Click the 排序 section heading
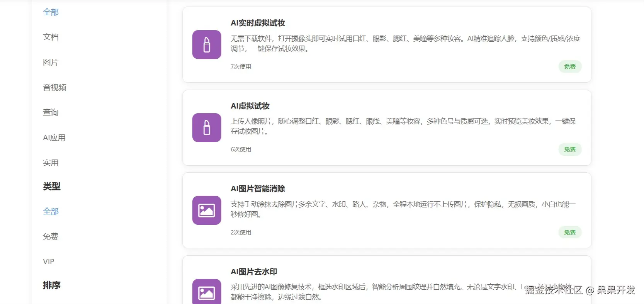 point(51,285)
